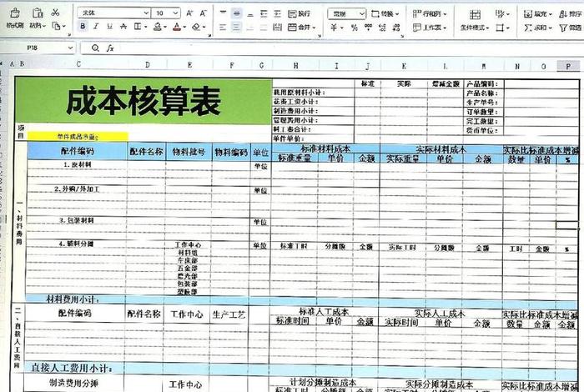
Task: Open the 求和 sum menu
Action: click(x=538, y=28)
